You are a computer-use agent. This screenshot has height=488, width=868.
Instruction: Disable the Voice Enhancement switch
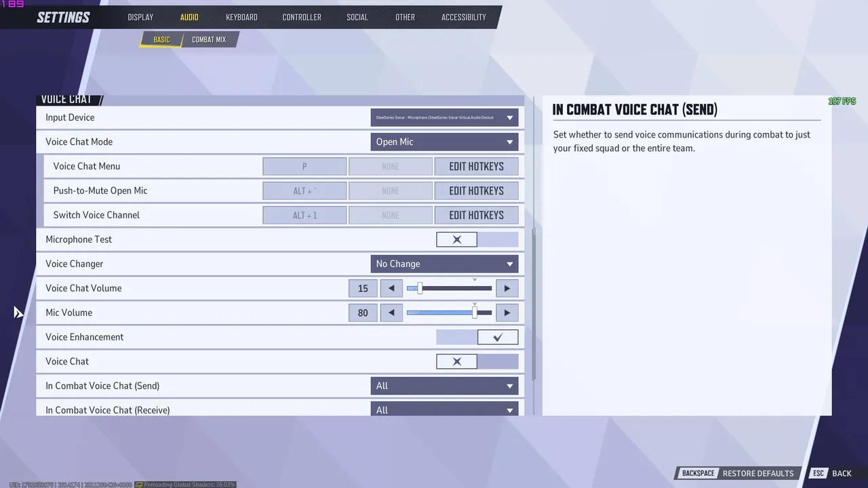pyautogui.click(x=477, y=337)
